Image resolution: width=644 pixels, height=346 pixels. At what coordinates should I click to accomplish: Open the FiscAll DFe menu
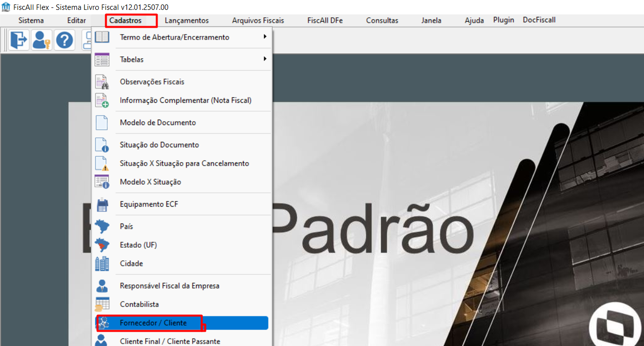point(325,20)
